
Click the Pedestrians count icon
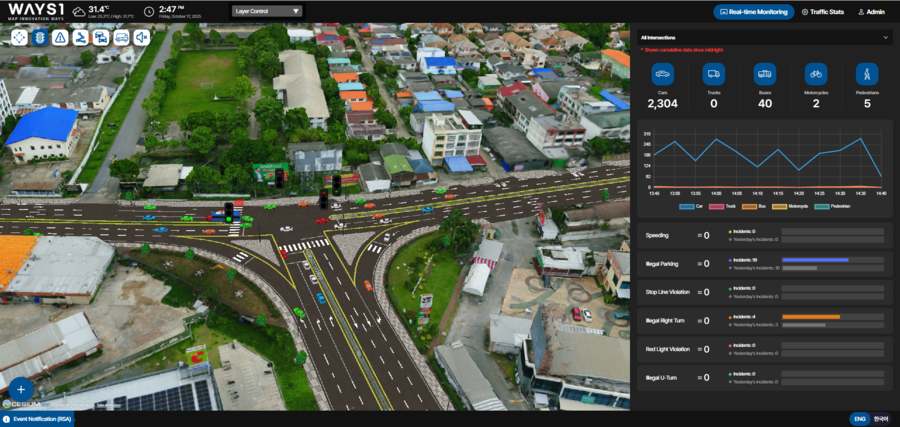tap(866, 73)
